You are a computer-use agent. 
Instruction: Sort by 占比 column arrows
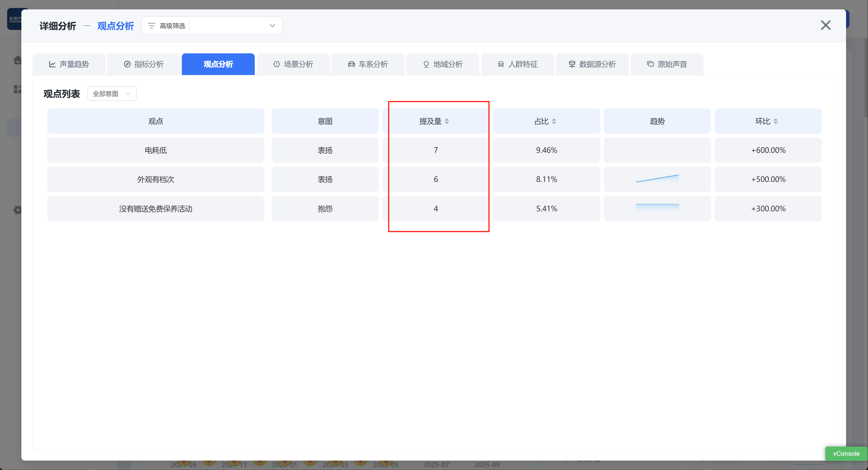pos(554,121)
